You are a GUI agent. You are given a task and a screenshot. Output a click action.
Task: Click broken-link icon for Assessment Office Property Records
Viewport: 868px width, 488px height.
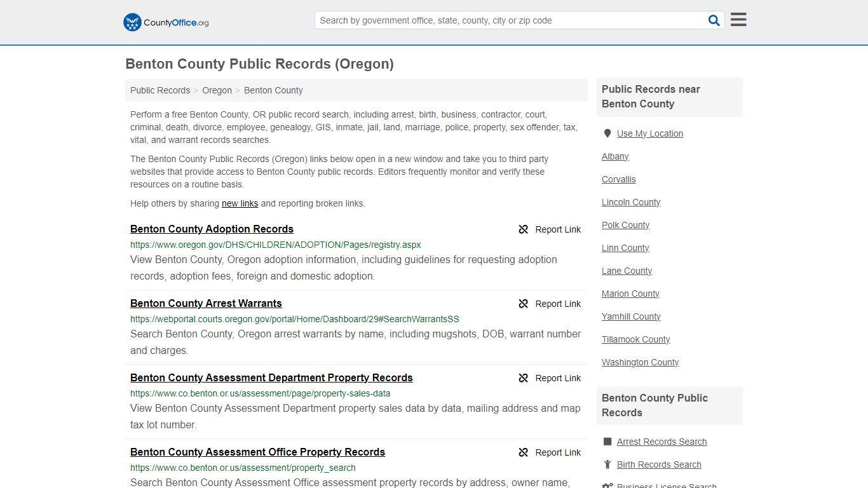[x=524, y=452]
